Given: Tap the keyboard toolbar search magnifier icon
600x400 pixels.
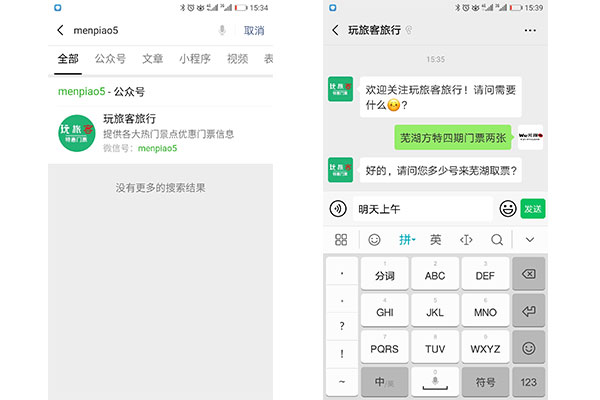Looking at the screenshot, I should point(497,240).
